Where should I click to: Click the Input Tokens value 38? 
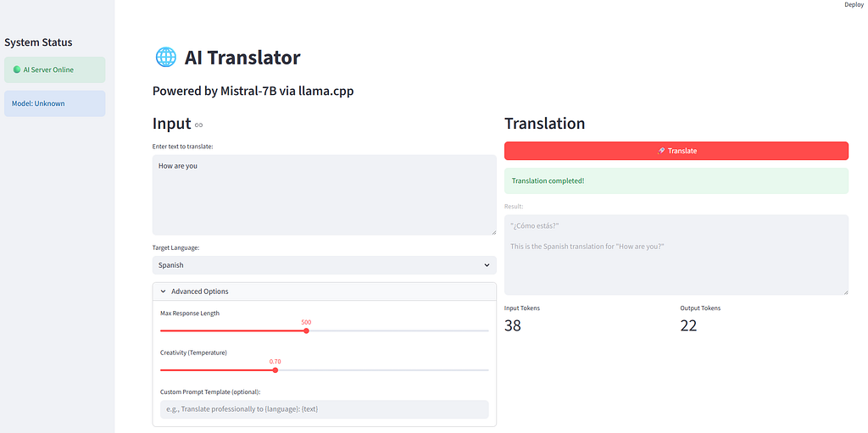coord(513,325)
